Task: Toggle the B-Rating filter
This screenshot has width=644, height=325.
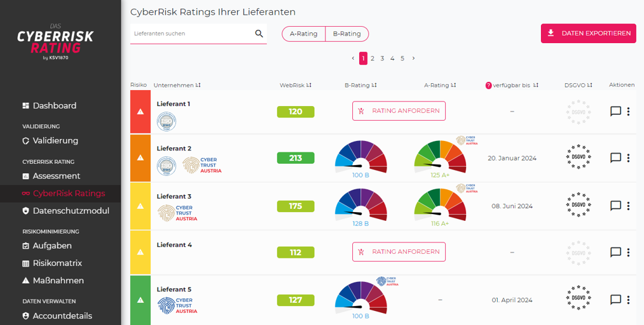Action: click(x=346, y=34)
